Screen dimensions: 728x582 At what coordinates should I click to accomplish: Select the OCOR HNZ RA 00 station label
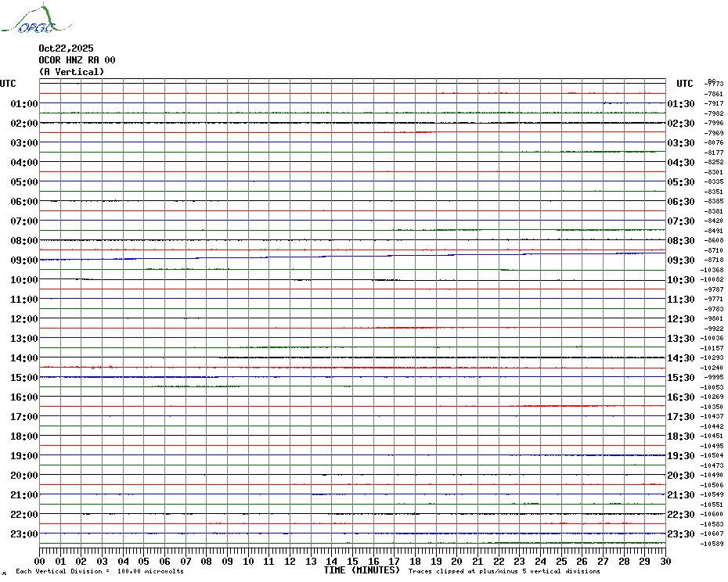point(77,60)
